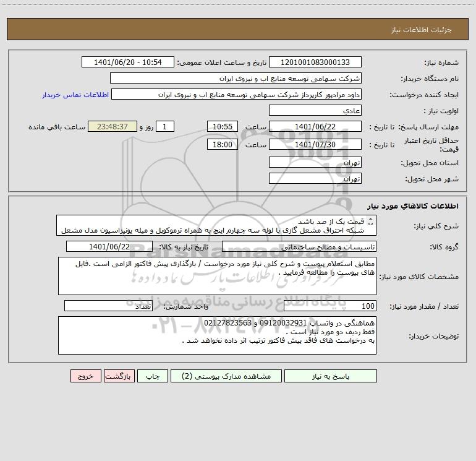Viewport: 476px width, 461px height.
Task: Click the بازگشت back button
Action: click(x=119, y=376)
